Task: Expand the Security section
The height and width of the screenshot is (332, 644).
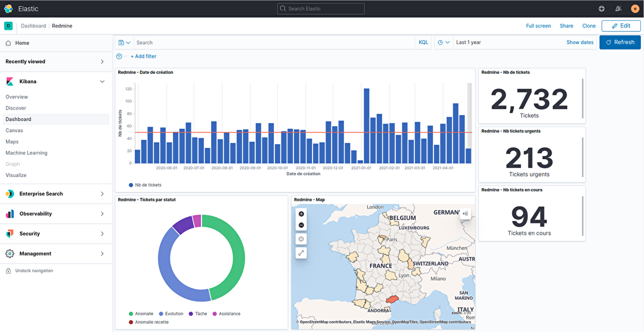Action: coord(103,234)
